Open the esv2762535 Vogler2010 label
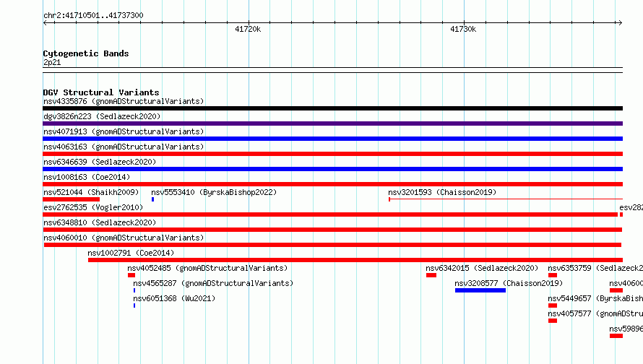 [93, 207]
